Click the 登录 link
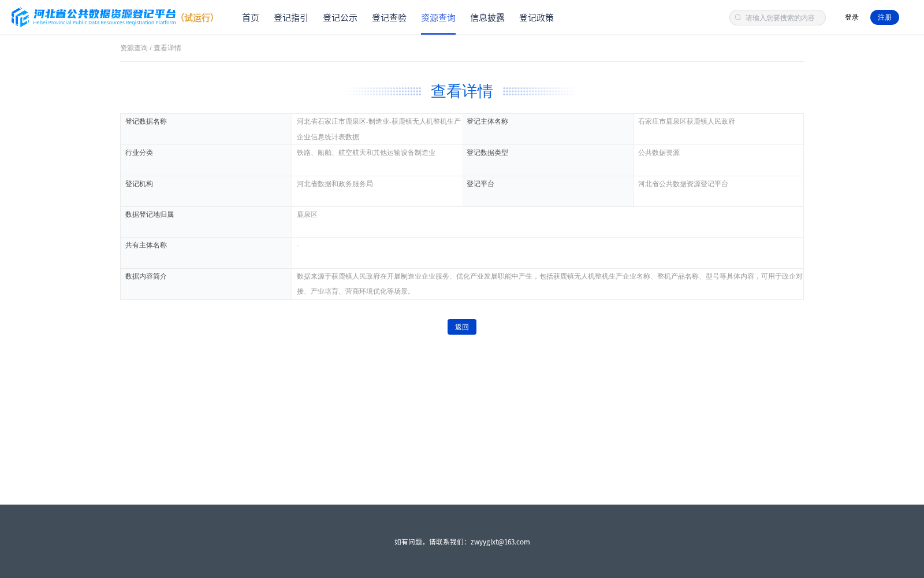This screenshot has width=924, height=578. [852, 17]
